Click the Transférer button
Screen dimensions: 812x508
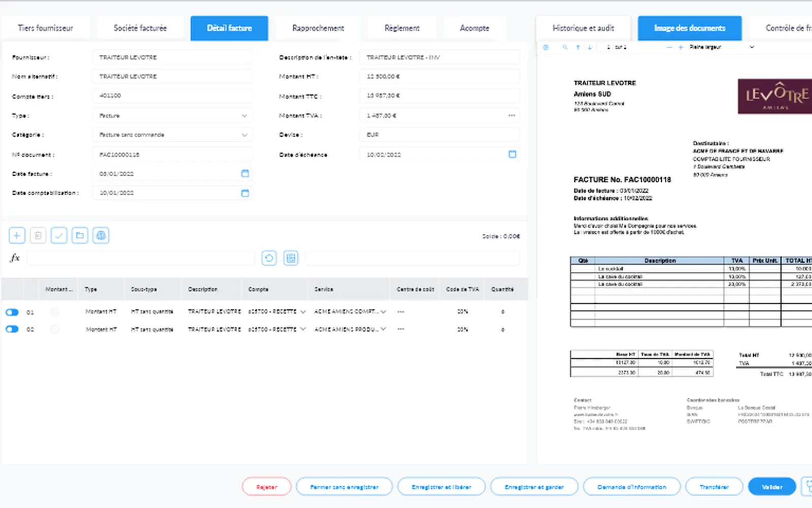pyautogui.click(x=714, y=487)
